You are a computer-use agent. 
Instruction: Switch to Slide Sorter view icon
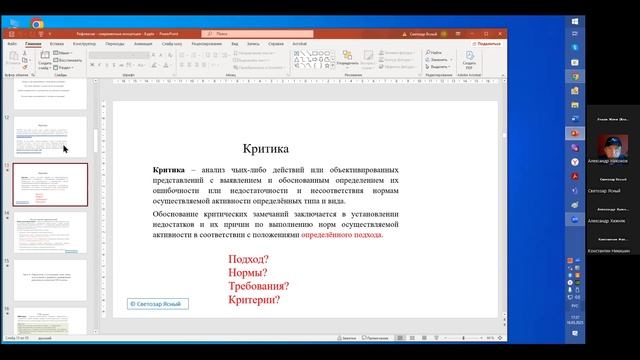(x=412, y=338)
